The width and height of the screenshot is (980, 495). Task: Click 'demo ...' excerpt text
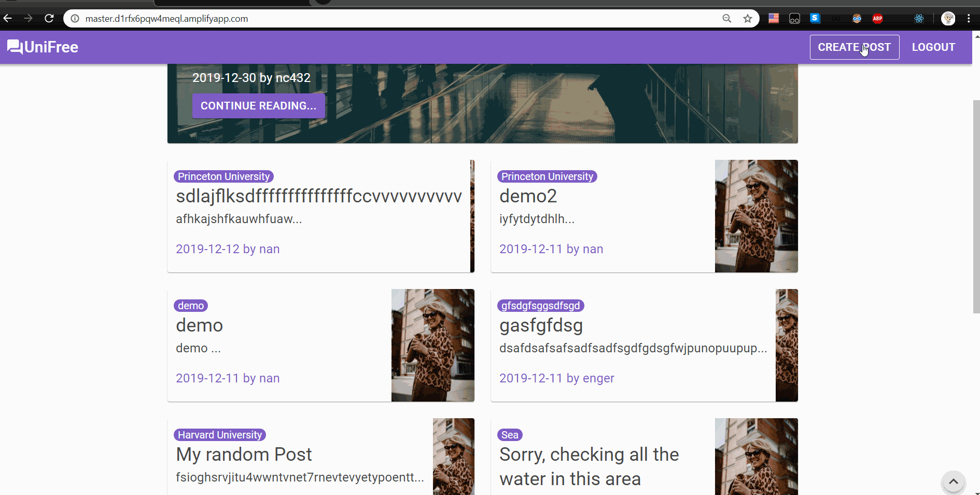pos(198,348)
